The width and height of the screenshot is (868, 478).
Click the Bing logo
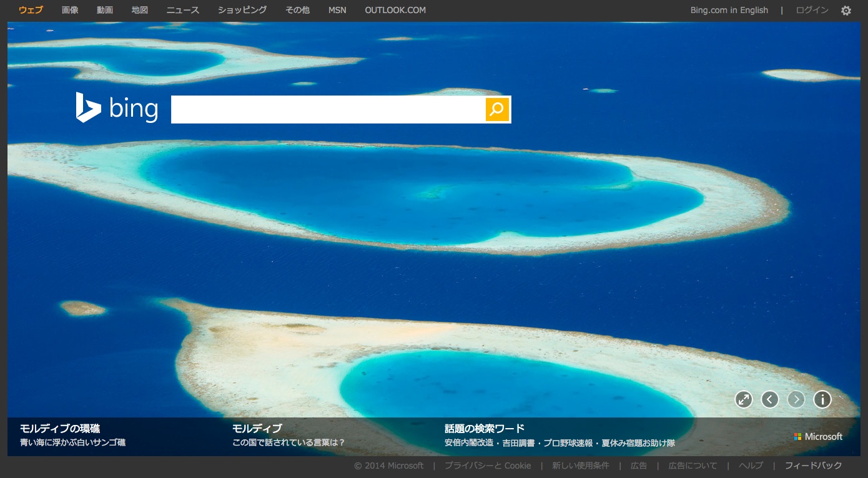coord(117,109)
